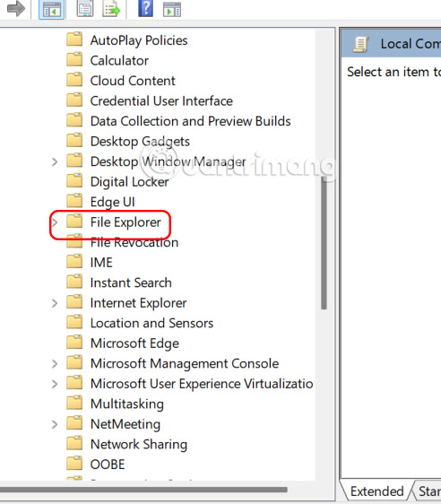Viewport: 441px width, 504px height.
Task: Click the Microsoft Edge folder icon
Action: (x=74, y=343)
